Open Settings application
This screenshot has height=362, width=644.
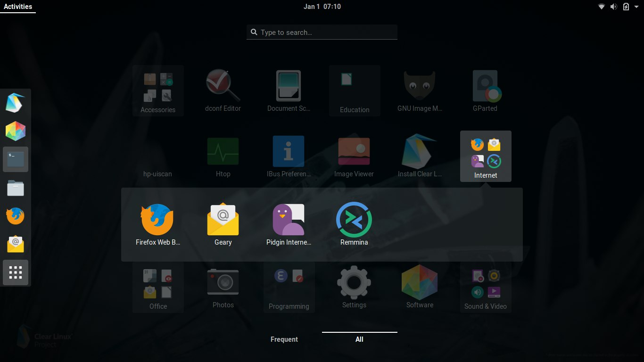tap(354, 287)
